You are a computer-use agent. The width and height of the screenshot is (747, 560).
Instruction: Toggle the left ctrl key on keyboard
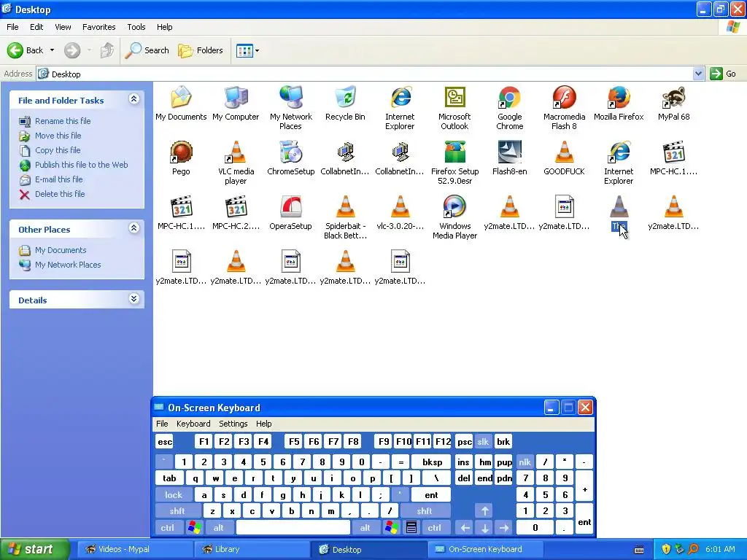coord(168,528)
